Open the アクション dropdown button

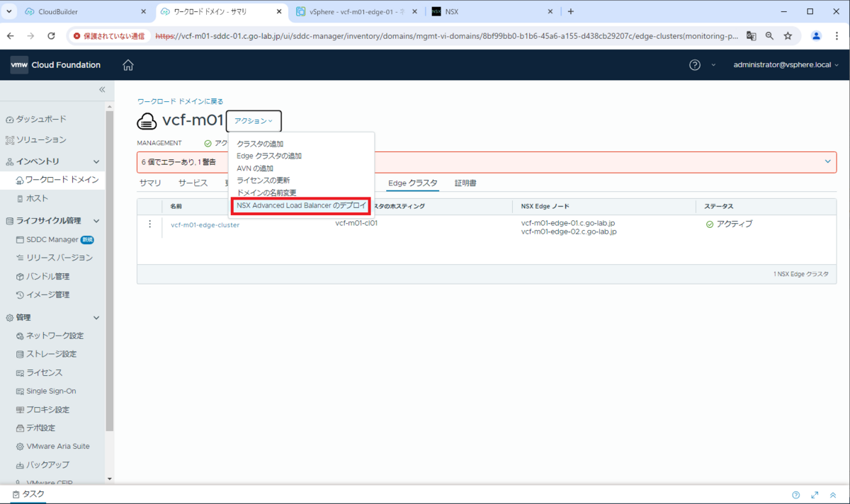click(x=254, y=121)
